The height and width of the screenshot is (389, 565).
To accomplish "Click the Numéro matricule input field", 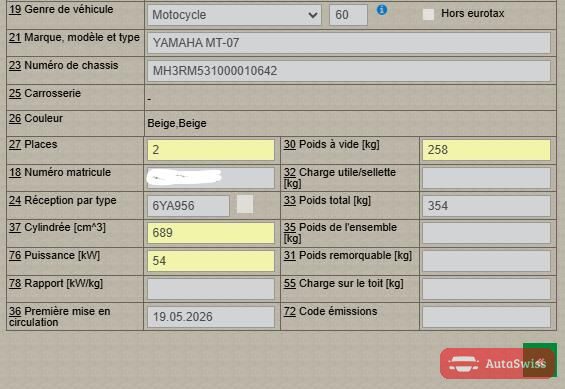I will (211, 178).
